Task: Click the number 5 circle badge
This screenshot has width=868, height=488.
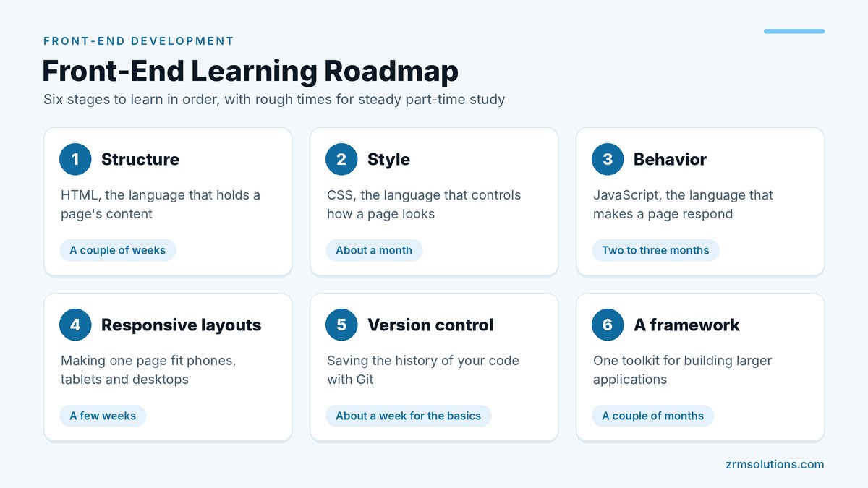Action: pyautogui.click(x=341, y=325)
